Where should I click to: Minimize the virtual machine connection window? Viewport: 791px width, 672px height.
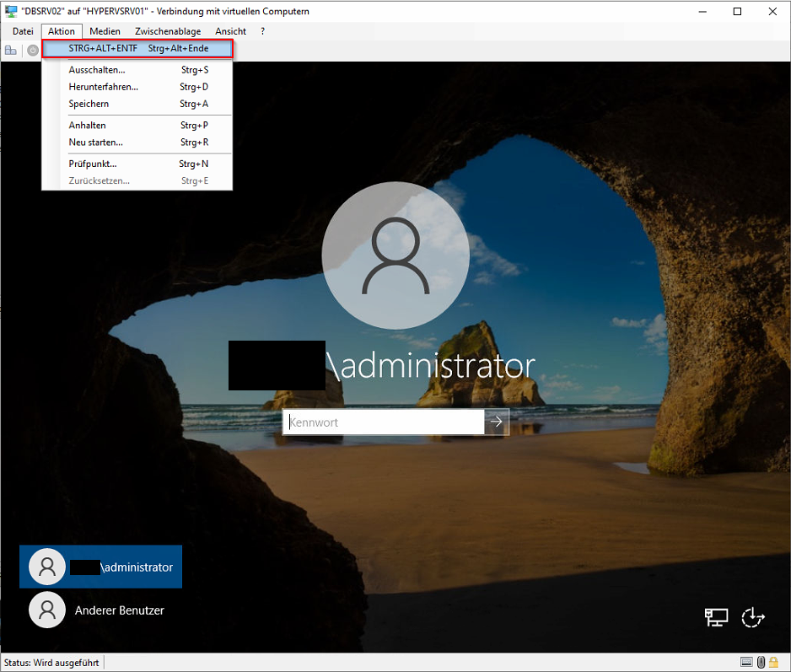702,11
